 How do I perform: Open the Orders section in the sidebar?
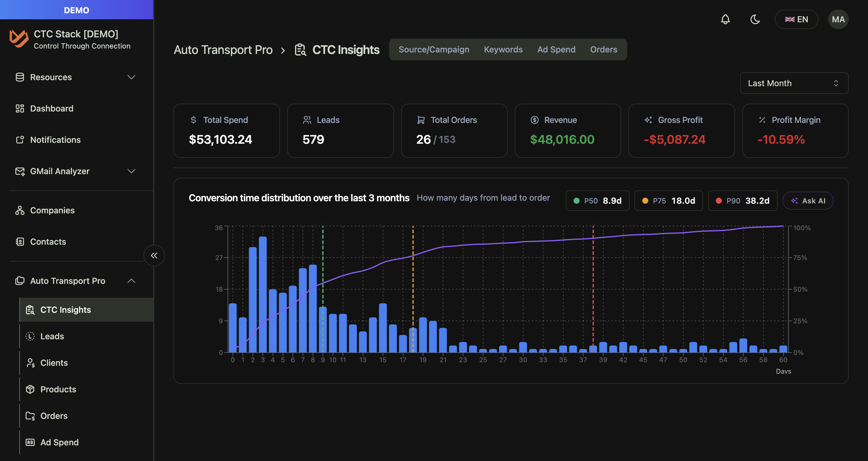click(54, 416)
